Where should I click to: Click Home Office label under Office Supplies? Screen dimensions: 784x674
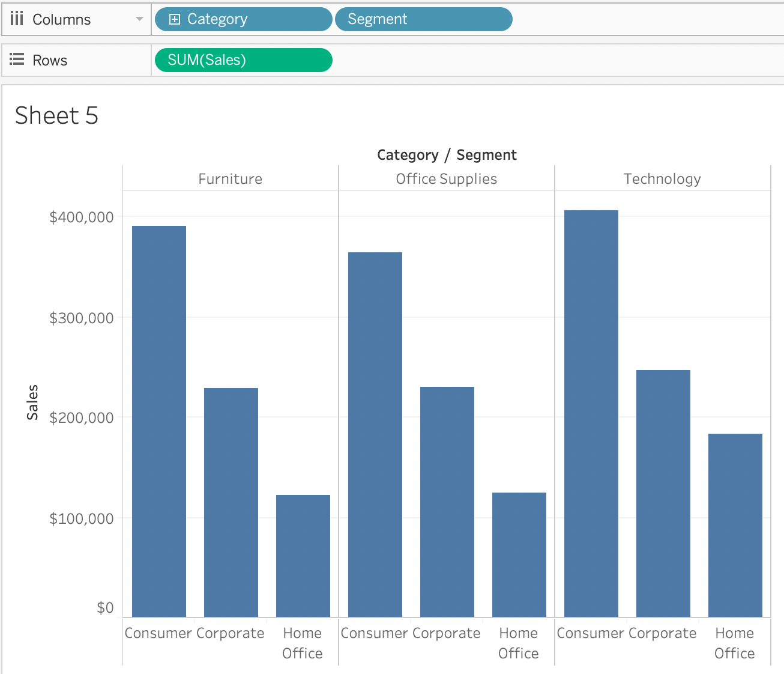pyautogui.click(x=518, y=643)
